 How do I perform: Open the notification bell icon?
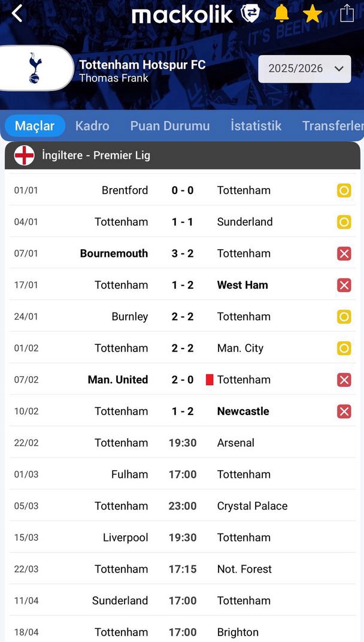281,13
